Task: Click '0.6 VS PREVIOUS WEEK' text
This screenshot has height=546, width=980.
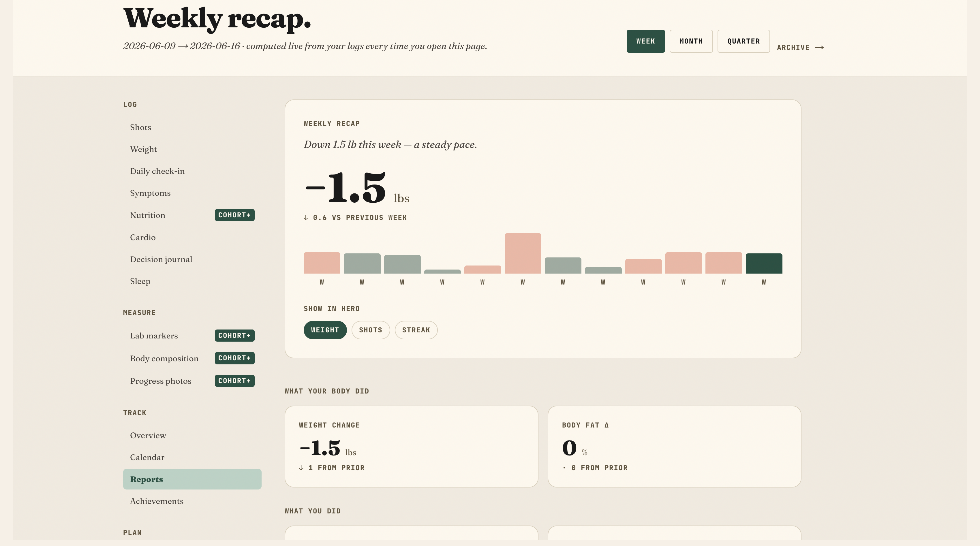Action: tap(360, 217)
